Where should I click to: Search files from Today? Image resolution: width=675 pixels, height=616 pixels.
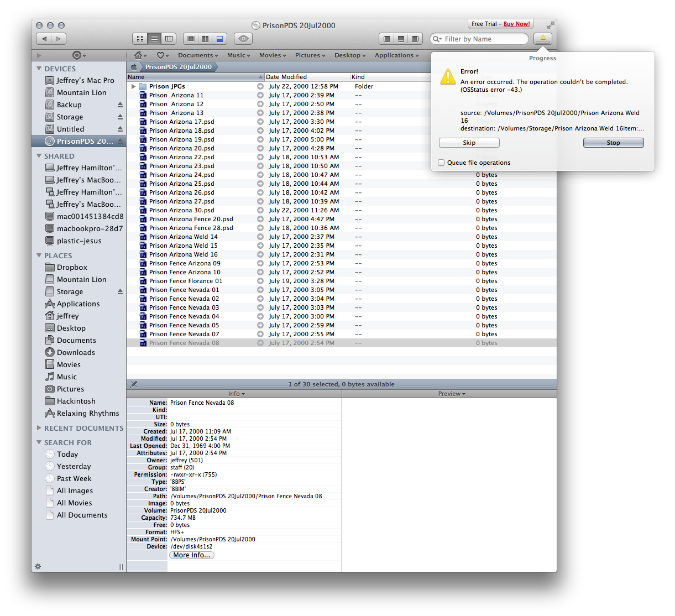click(79, 454)
